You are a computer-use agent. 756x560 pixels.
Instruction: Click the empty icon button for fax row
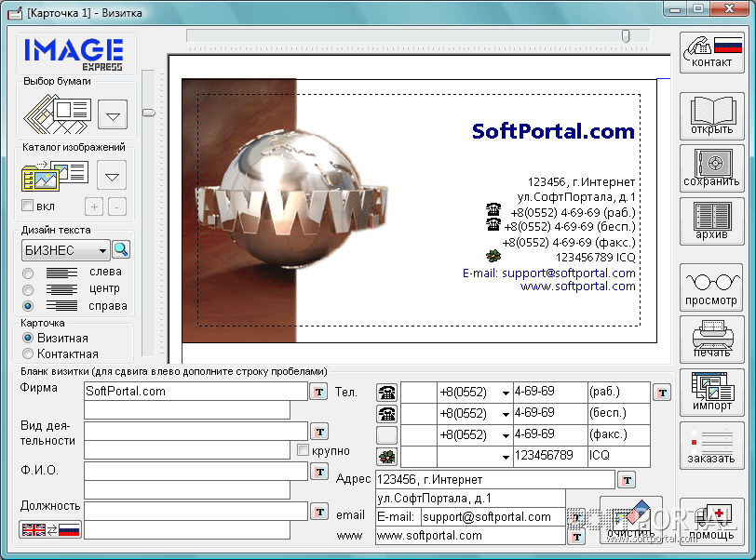386,434
